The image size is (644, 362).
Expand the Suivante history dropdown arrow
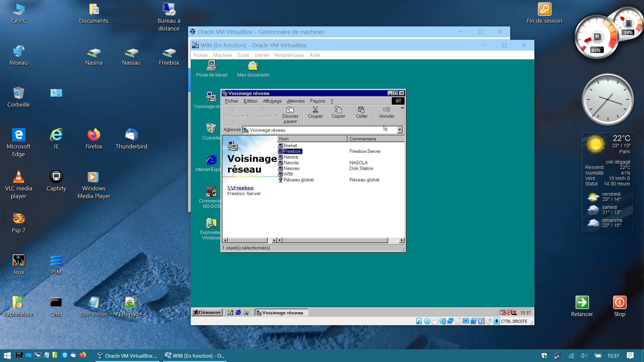coord(276,116)
